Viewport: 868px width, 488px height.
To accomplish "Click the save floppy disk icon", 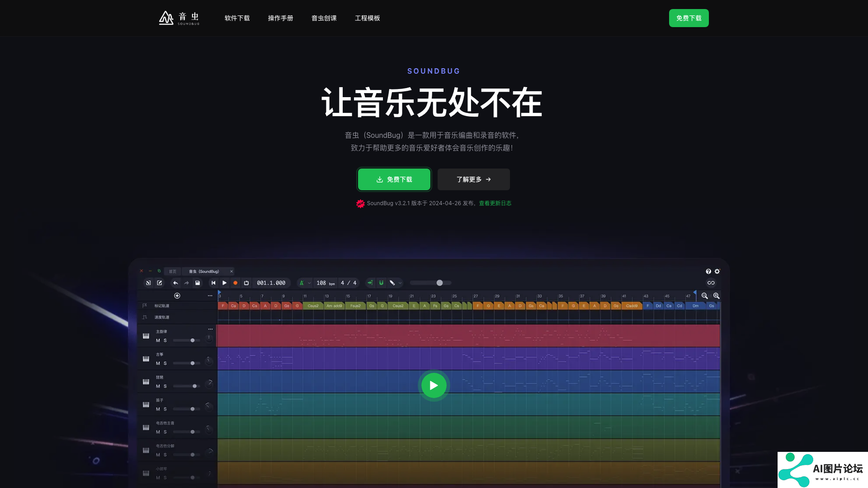I will click(x=198, y=283).
